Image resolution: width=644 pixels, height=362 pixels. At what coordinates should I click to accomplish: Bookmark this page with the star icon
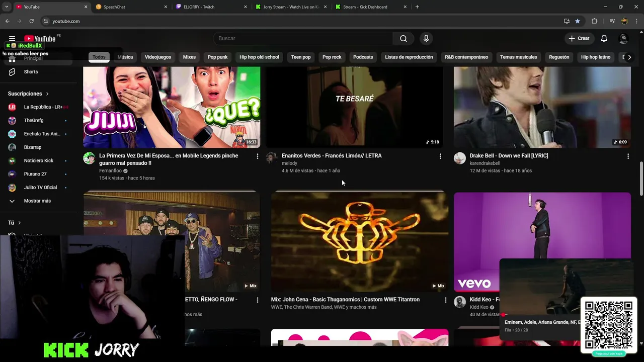pos(578,21)
